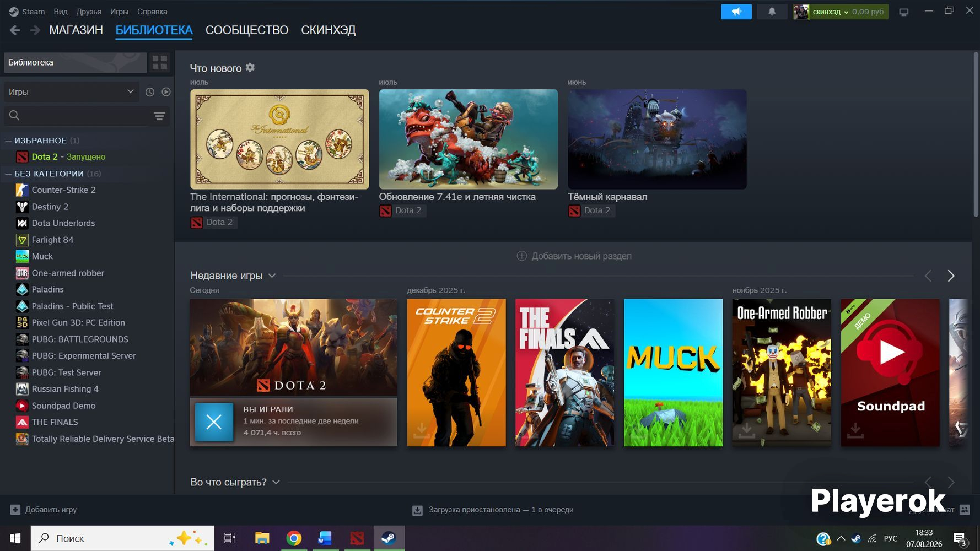
Task: Open the Muck cover in recent games
Action: point(673,372)
